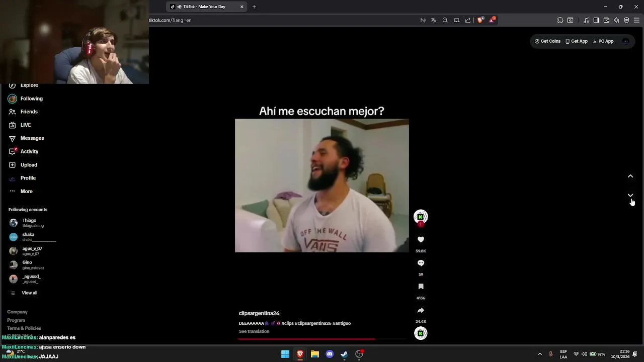Image resolution: width=644 pixels, height=362 pixels.
Task: Open the Explore page in TikTok sidebar
Action: [x=24, y=85]
